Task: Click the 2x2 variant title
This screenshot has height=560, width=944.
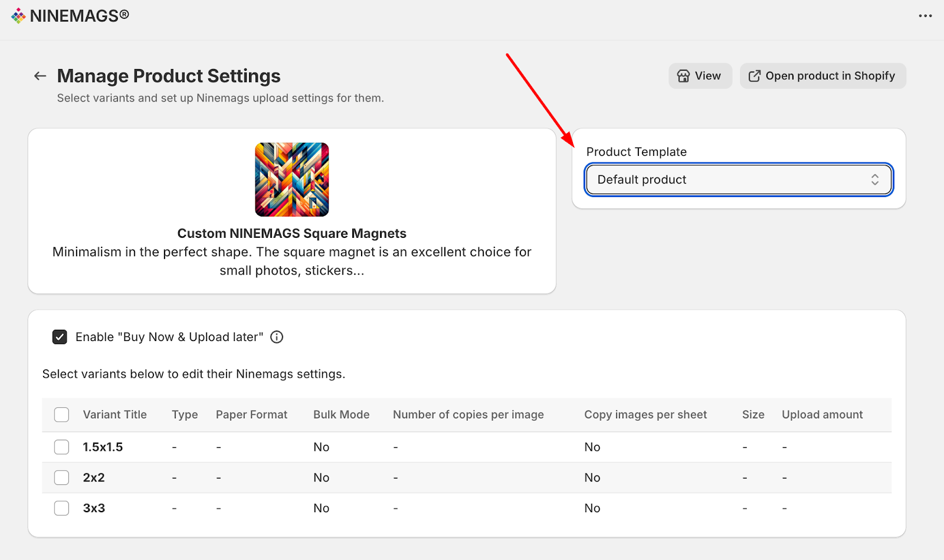Action: point(94,477)
